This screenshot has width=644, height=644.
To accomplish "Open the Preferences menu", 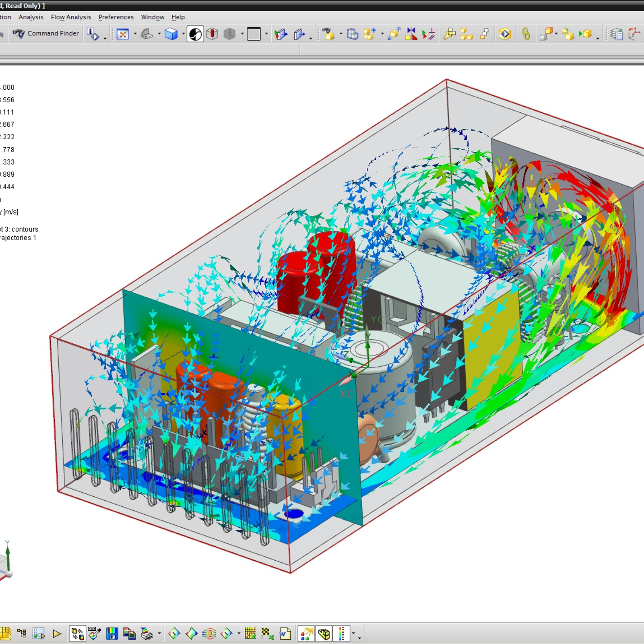I will point(116,17).
